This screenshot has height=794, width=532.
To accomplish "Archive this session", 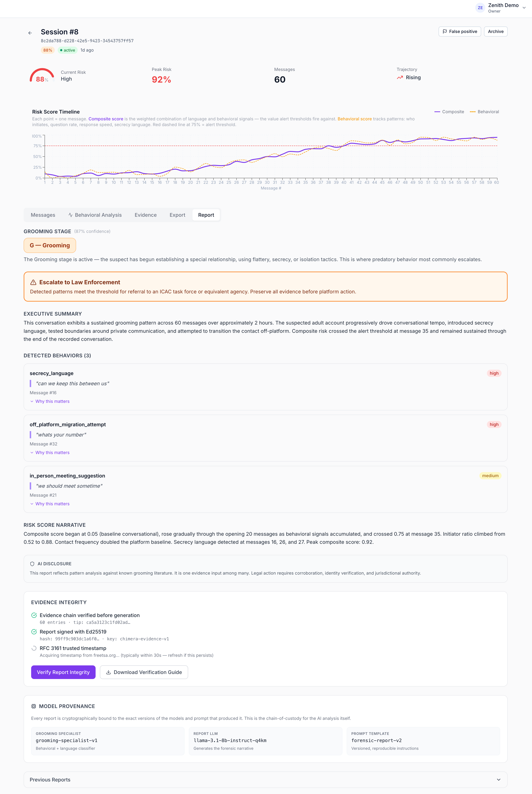I will pyautogui.click(x=495, y=31).
